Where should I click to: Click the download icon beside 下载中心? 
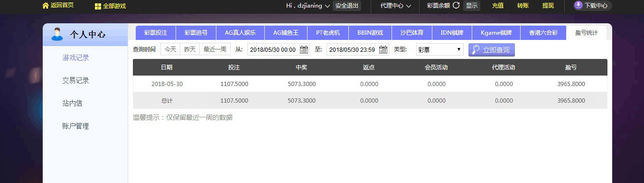coord(578,5)
